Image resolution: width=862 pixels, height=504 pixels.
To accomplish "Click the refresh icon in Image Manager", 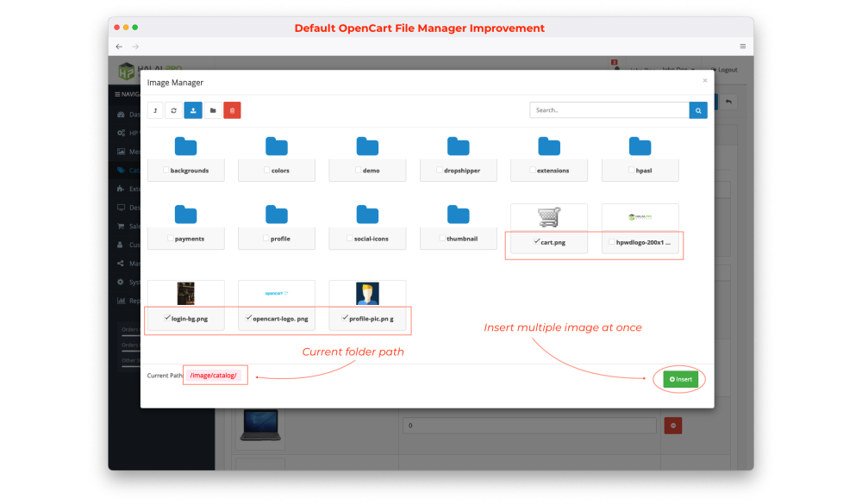I will [174, 110].
